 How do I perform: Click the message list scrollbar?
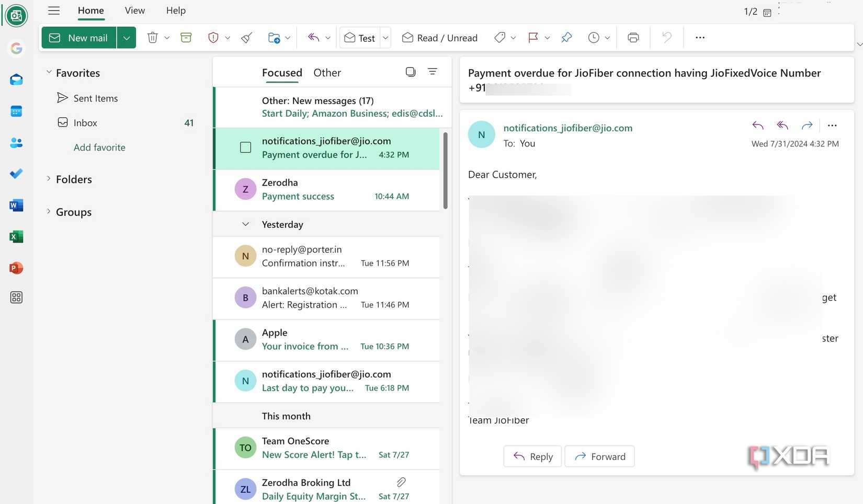446,170
